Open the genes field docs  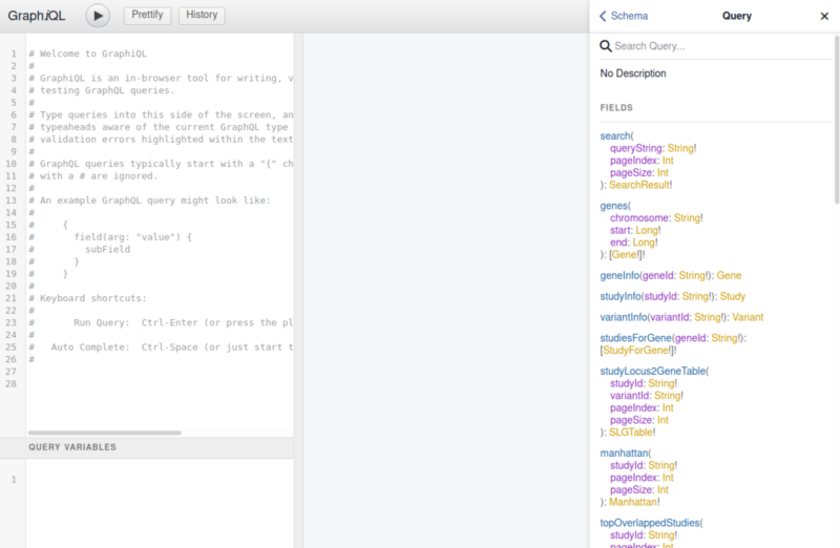613,206
